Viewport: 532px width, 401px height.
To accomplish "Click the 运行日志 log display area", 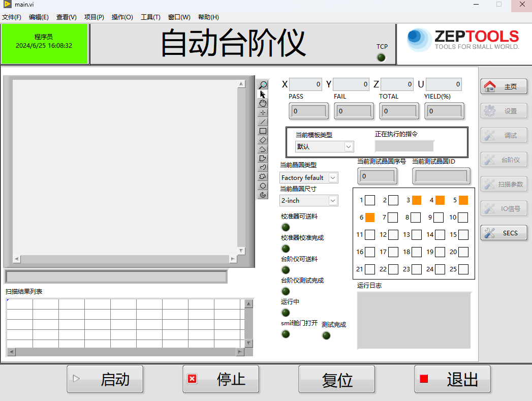I will [414, 320].
